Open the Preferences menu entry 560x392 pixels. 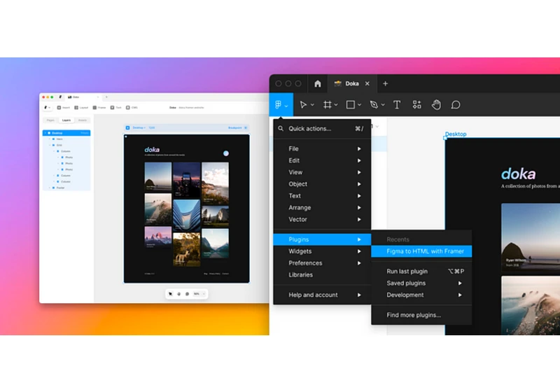tap(322, 262)
